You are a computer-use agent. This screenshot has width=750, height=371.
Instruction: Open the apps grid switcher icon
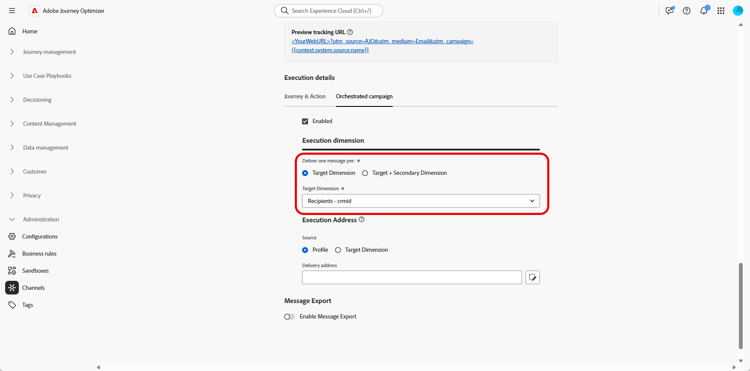[x=721, y=11]
